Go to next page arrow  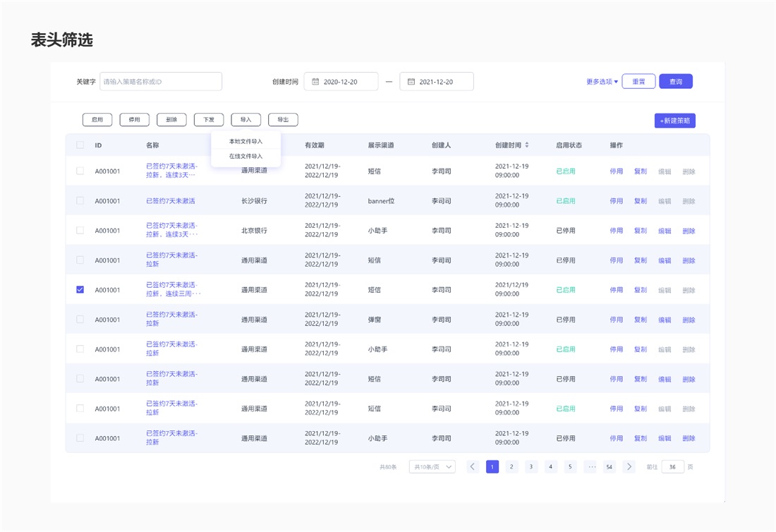coord(629,466)
